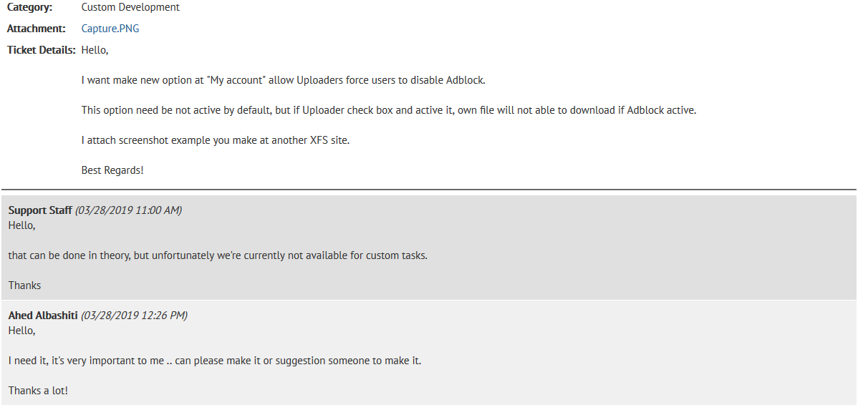This screenshot has height=410, width=868.
Task: Click "Hello," in the Support Staff reply
Action: [x=21, y=225]
